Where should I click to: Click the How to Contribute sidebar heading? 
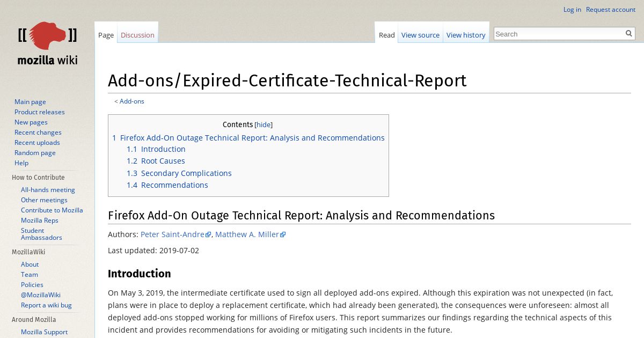pyautogui.click(x=38, y=178)
